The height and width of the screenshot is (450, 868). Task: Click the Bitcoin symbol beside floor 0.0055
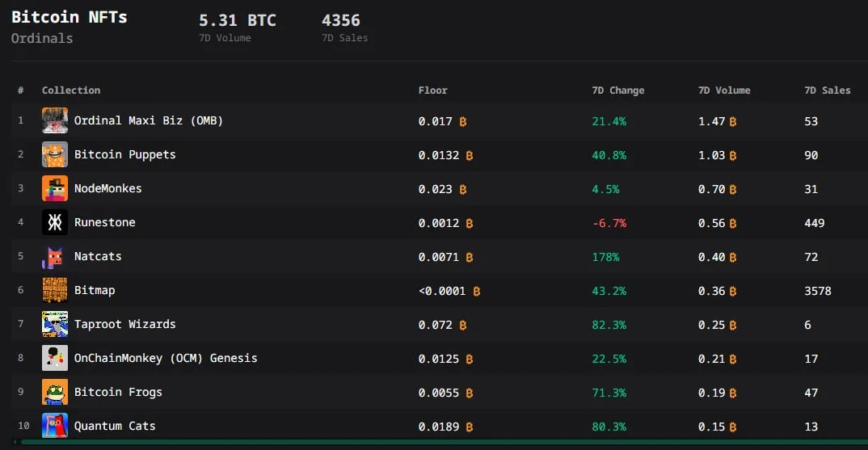470,393
